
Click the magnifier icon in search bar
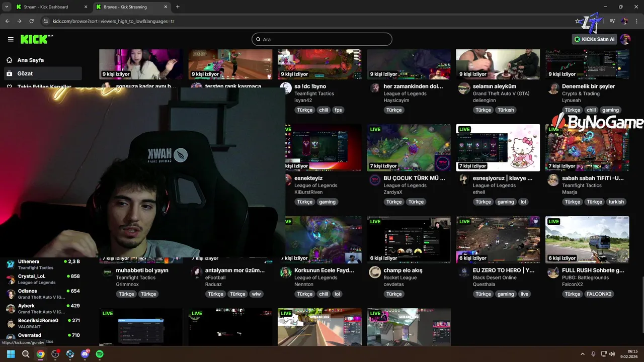(x=258, y=39)
